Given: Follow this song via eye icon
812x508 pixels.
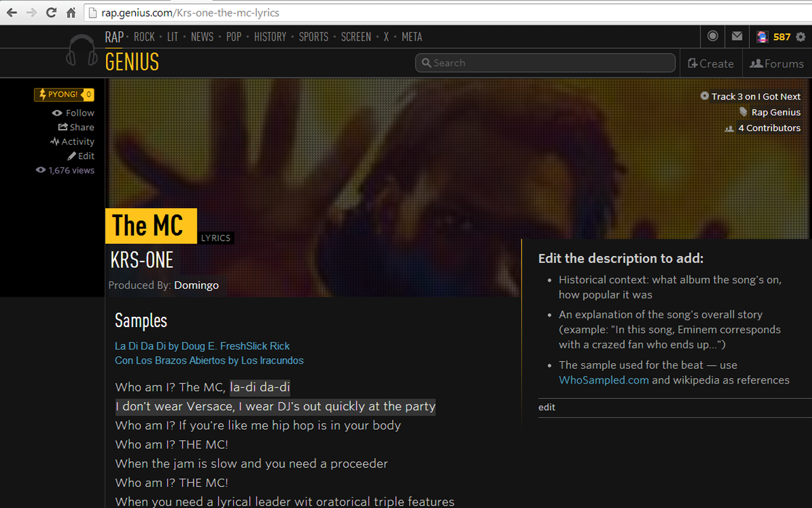Looking at the screenshot, I should pyautogui.click(x=57, y=113).
